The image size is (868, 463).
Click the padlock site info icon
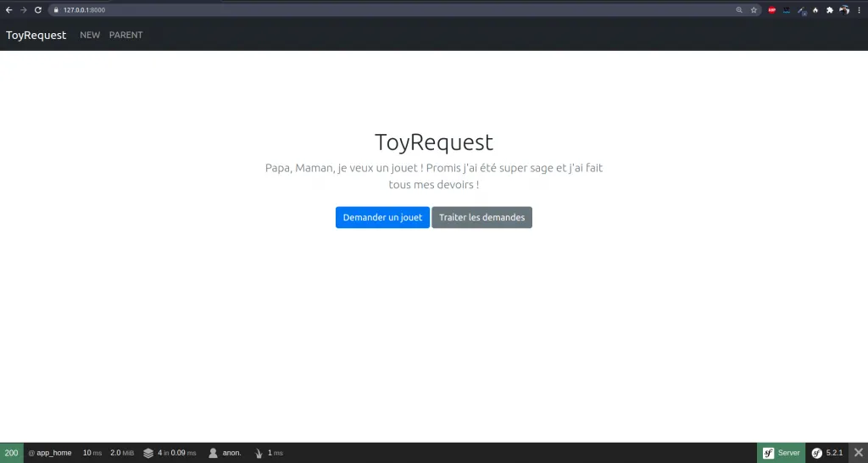(56, 10)
